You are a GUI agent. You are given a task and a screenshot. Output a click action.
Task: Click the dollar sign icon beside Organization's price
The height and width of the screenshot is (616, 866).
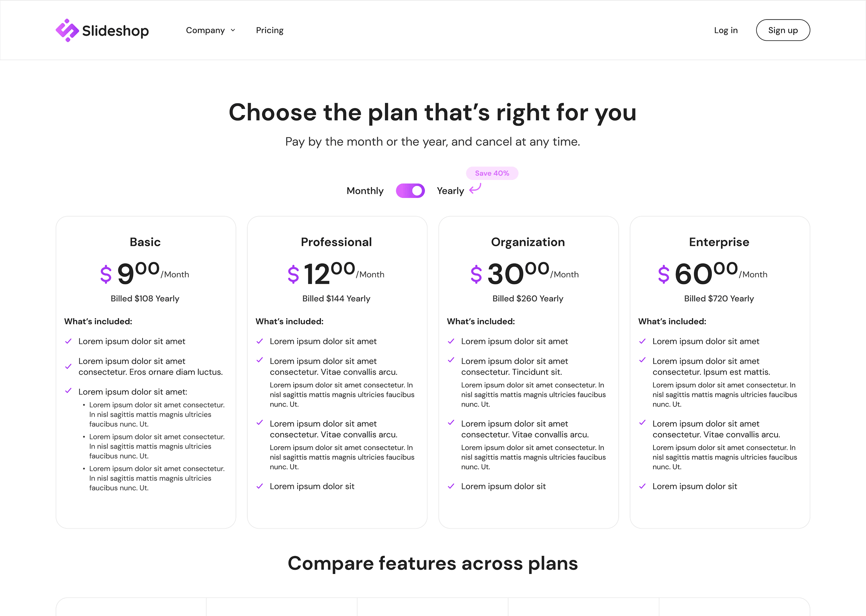[x=476, y=274]
